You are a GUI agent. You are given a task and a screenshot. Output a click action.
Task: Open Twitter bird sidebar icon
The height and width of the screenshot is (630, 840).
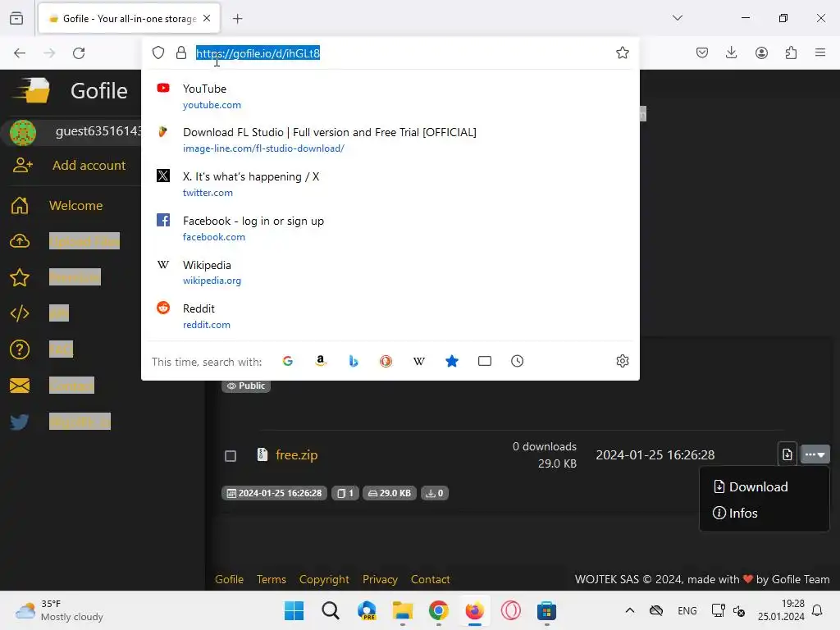click(x=20, y=422)
